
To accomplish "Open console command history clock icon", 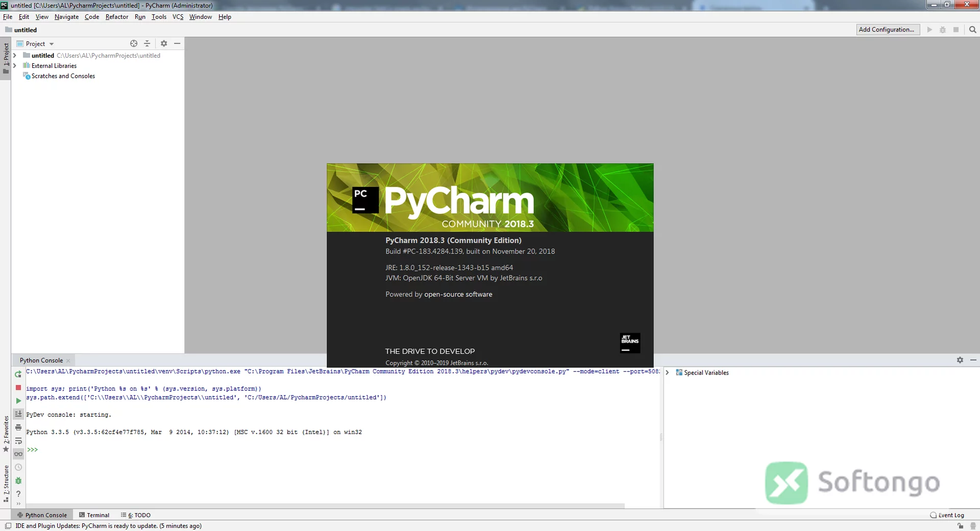I will (x=18, y=467).
